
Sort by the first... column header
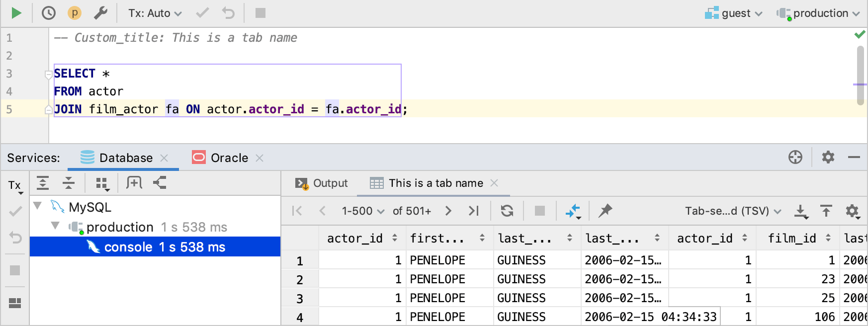pos(449,239)
